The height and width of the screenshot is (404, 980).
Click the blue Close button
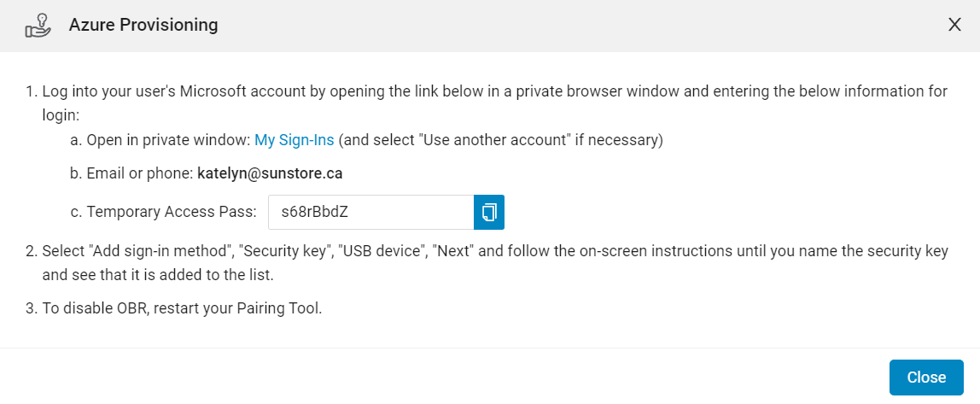[x=926, y=378]
